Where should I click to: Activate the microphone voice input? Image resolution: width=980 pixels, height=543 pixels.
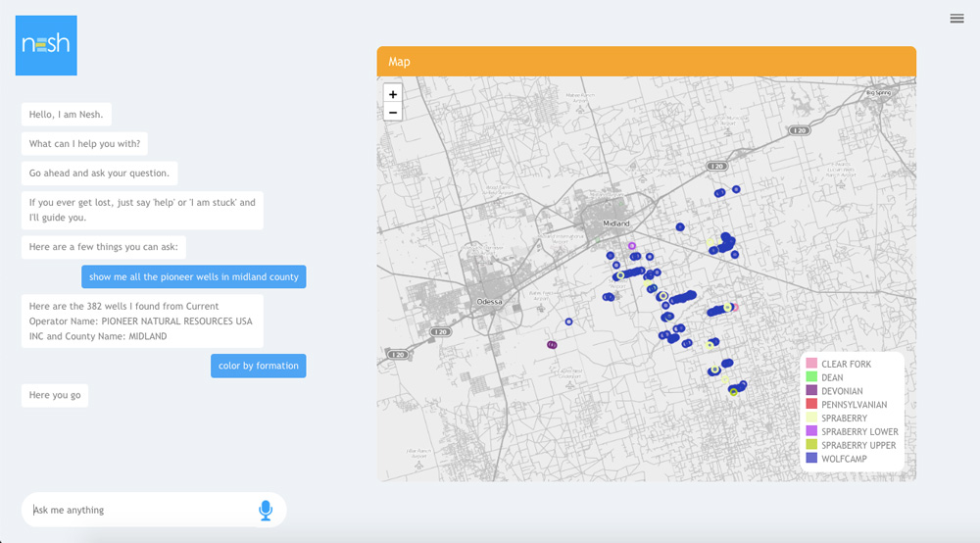[x=266, y=510]
